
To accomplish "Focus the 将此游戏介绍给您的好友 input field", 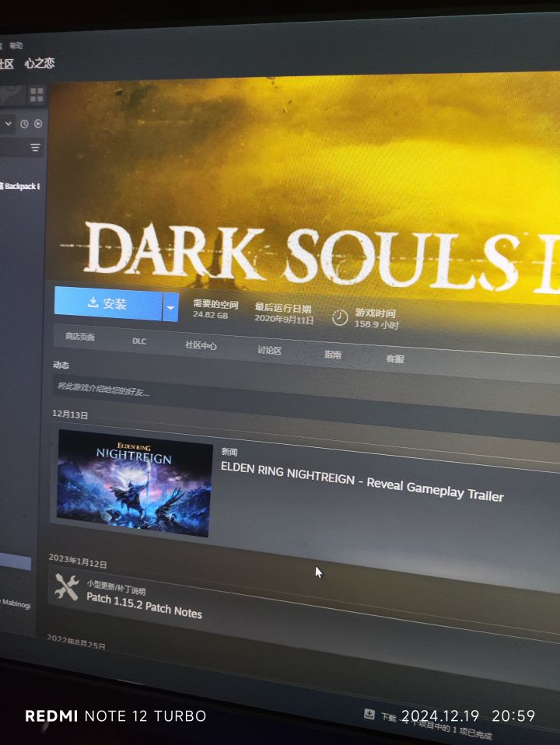I will tap(306, 397).
